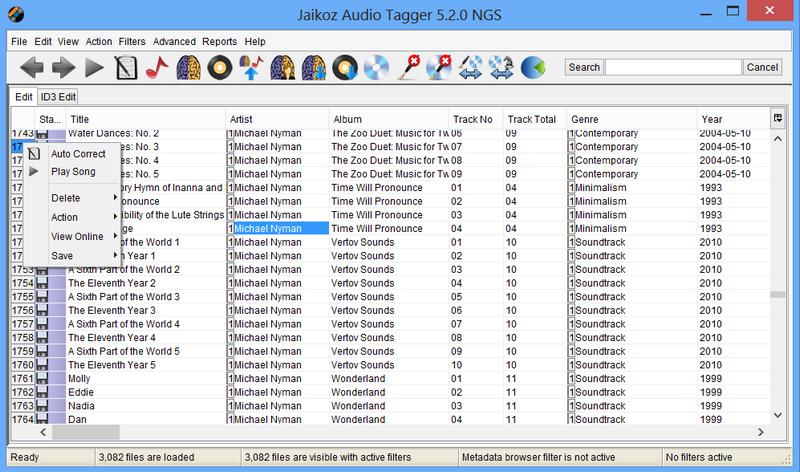
Task: Click the Cancel button next to search
Action: click(762, 67)
